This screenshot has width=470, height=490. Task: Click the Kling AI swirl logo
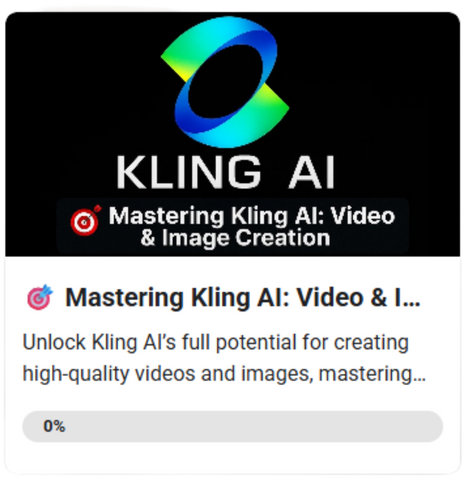coord(225,82)
